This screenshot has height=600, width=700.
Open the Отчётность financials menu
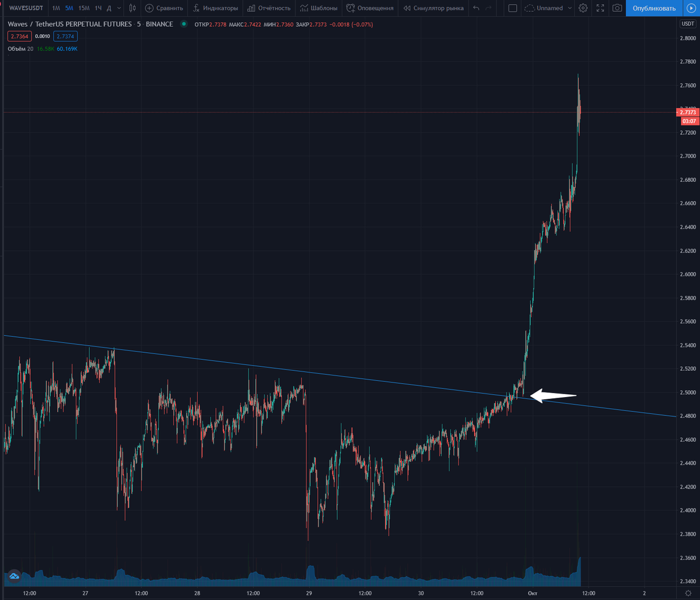pos(268,8)
